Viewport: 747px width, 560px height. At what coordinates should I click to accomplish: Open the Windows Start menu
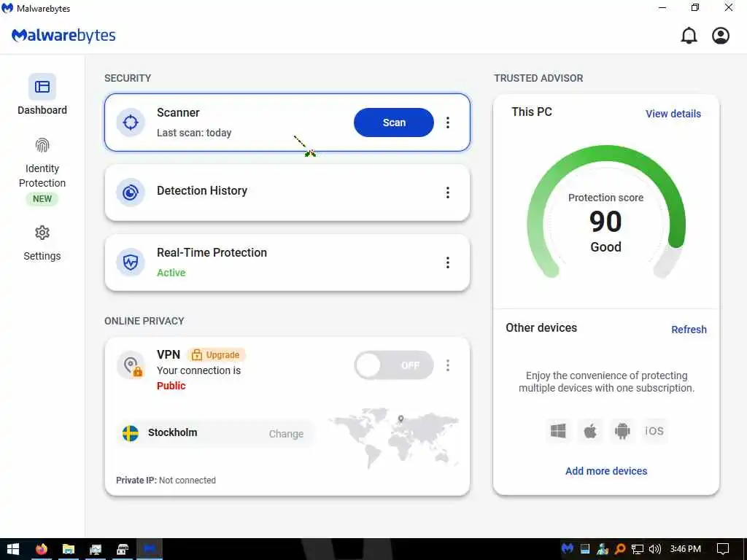pos(13,549)
